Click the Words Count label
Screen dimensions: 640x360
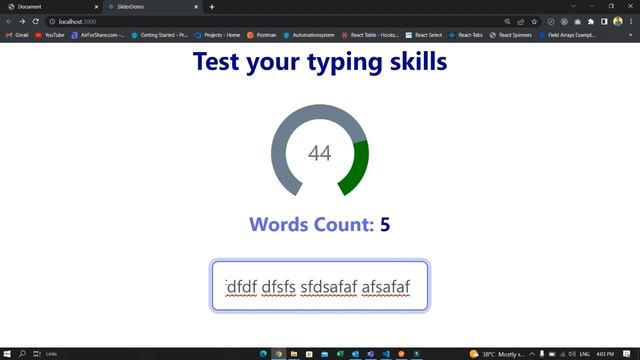click(311, 224)
